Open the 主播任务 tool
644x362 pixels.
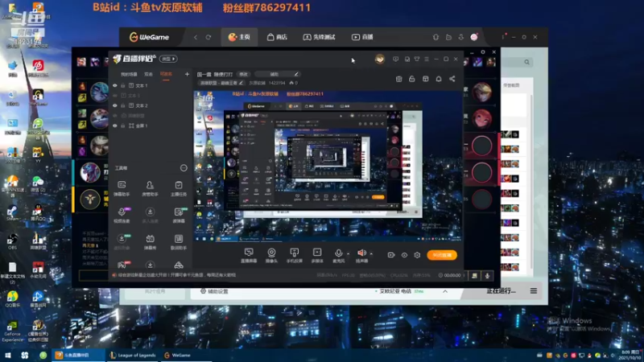point(178,188)
